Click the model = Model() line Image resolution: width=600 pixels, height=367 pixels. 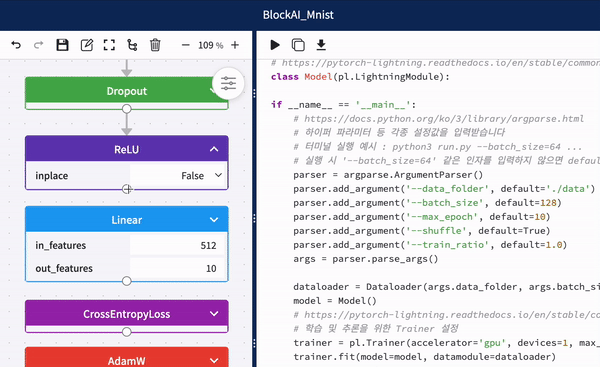[x=335, y=301]
